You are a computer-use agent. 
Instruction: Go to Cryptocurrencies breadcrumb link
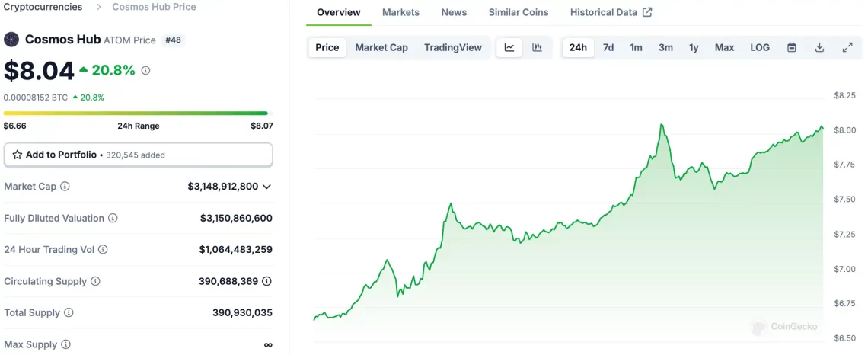click(43, 7)
